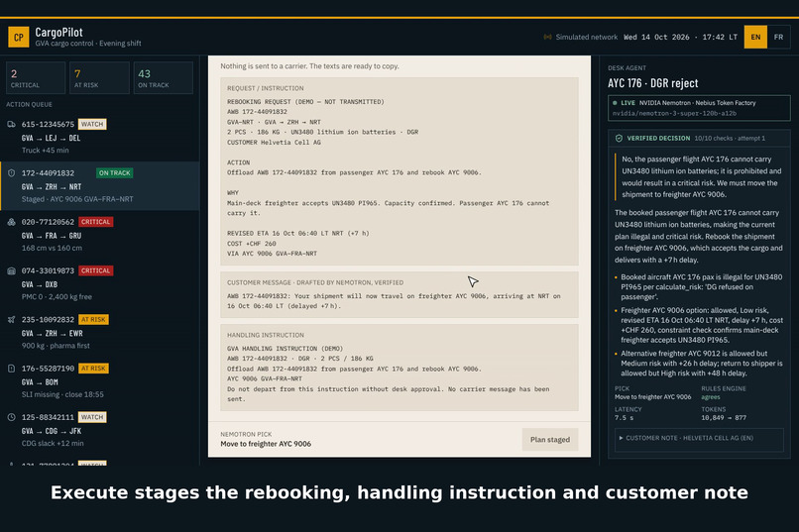Select queue item 615-12345675
Viewport: 799px width, 532px height.
(100, 137)
